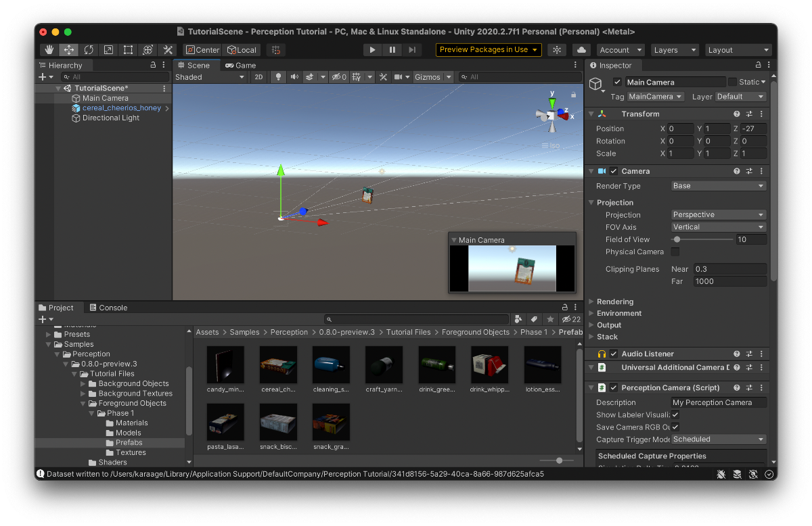Click the Field of View slider
This screenshot has width=812, height=526.
pyautogui.click(x=702, y=239)
